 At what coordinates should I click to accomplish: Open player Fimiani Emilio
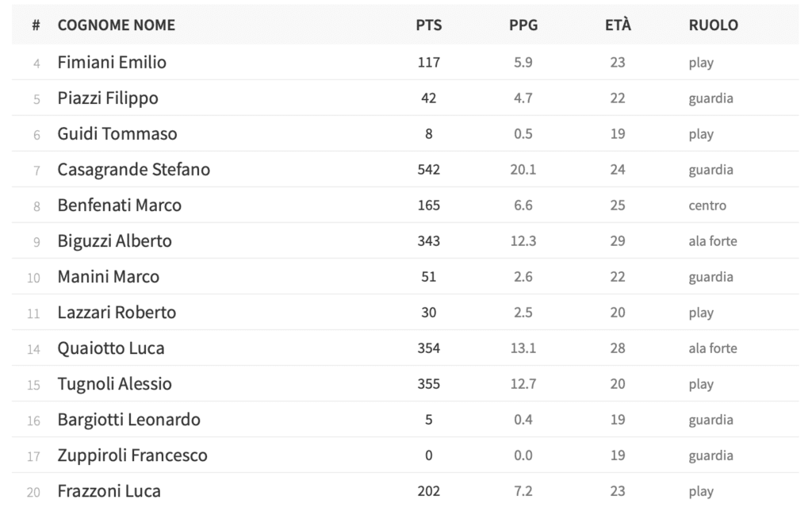[112, 62]
